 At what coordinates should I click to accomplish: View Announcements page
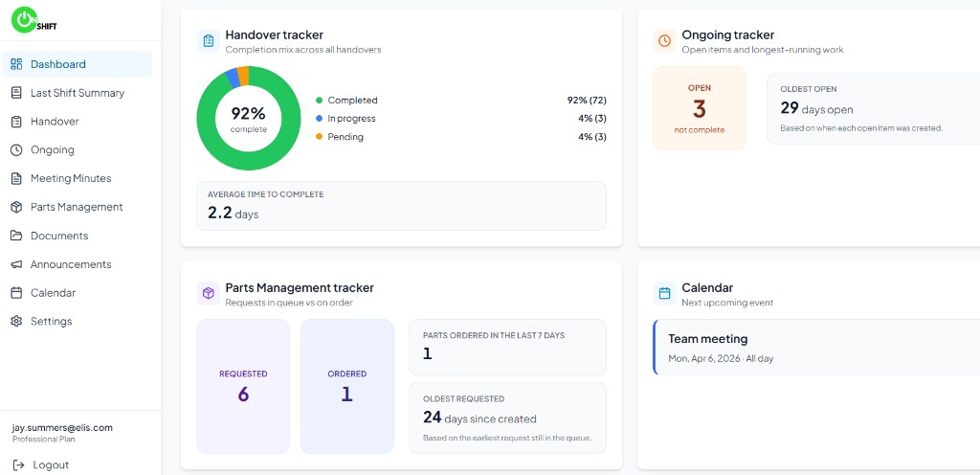[x=77, y=264]
